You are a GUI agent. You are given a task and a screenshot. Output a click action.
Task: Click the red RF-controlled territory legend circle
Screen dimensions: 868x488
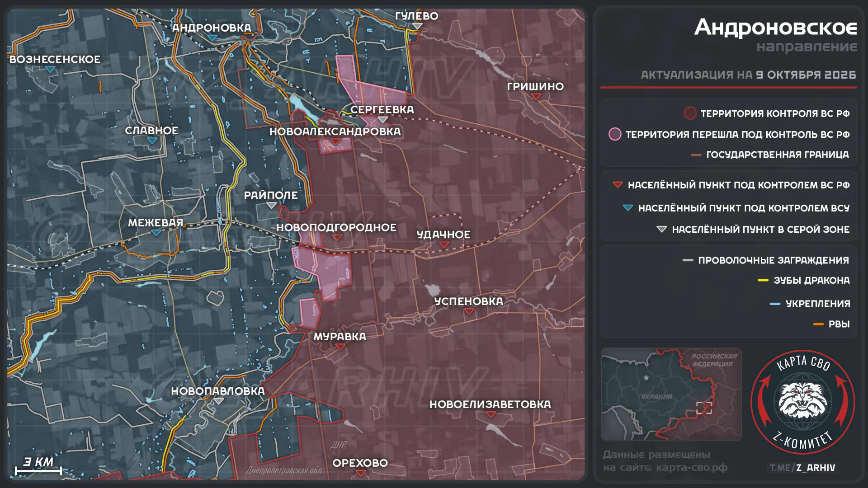click(690, 113)
